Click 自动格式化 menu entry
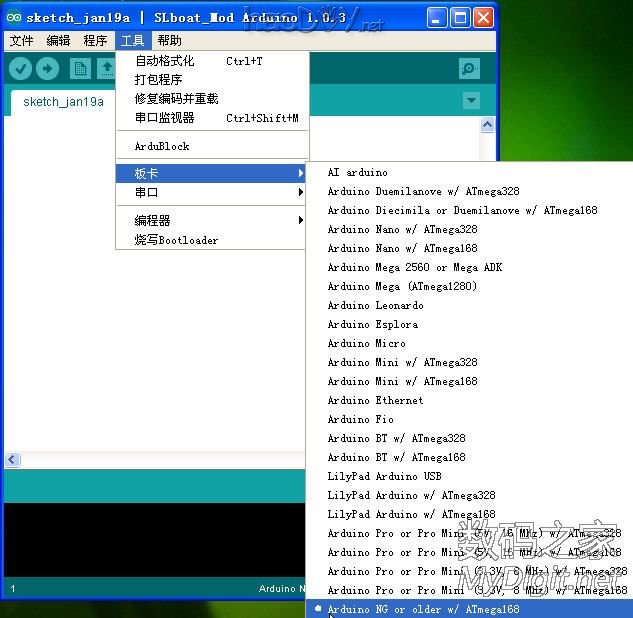633x618 pixels. point(165,61)
